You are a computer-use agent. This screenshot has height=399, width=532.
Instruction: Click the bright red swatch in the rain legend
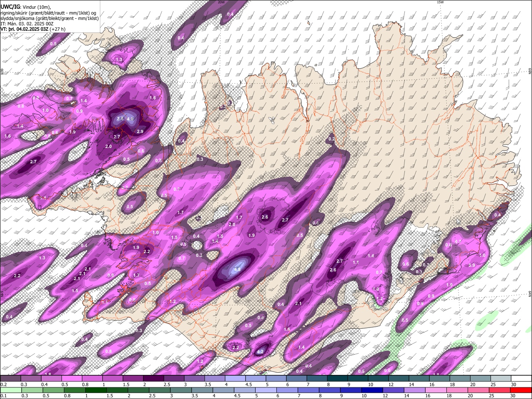(x=521, y=390)
